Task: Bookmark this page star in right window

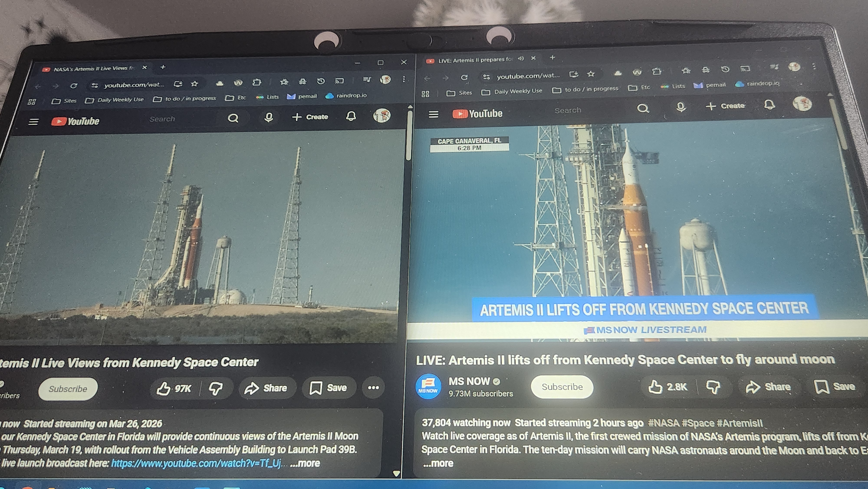Action: (x=591, y=74)
